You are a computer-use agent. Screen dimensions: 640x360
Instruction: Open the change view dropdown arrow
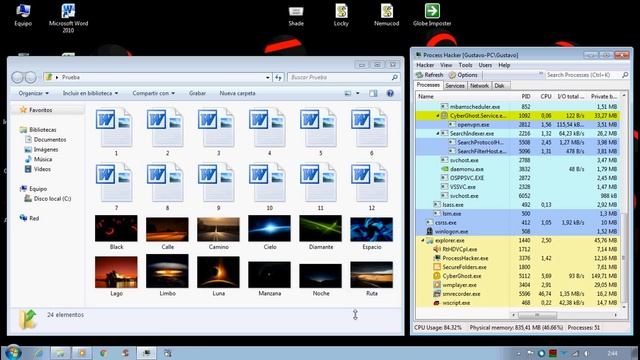tap(358, 93)
